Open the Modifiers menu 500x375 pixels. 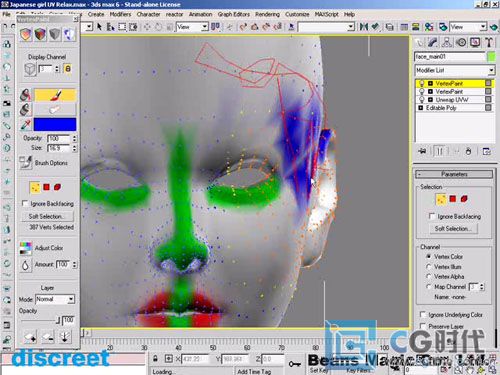tap(120, 14)
